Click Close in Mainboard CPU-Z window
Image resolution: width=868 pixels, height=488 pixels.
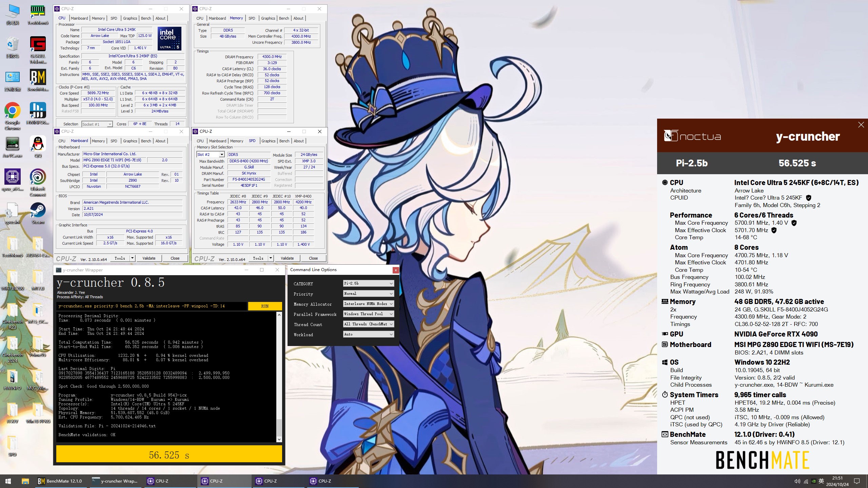click(x=175, y=258)
